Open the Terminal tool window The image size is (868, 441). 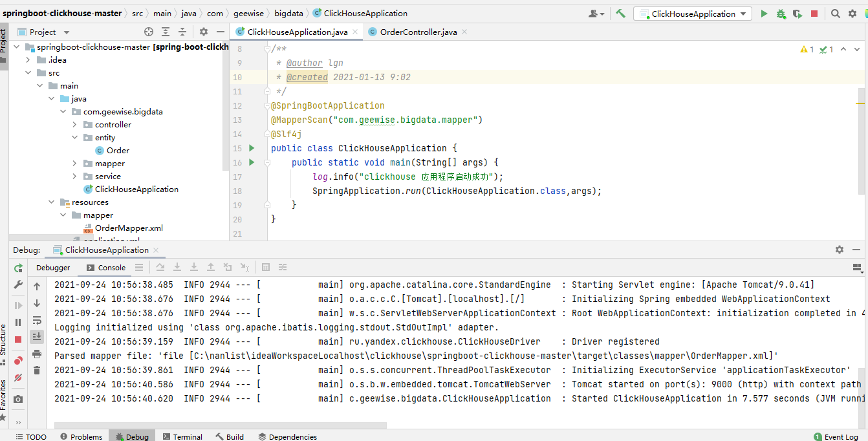point(182,436)
